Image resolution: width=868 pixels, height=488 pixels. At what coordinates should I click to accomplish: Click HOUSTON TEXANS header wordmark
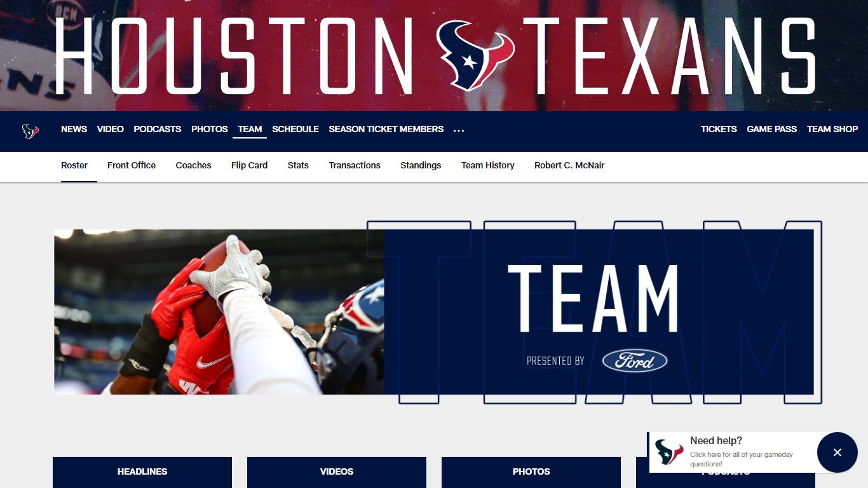435,56
